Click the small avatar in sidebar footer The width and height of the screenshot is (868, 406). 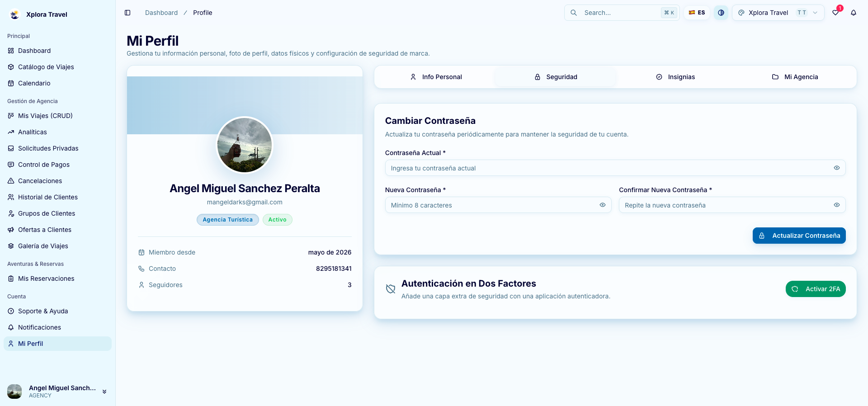pos(14,392)
